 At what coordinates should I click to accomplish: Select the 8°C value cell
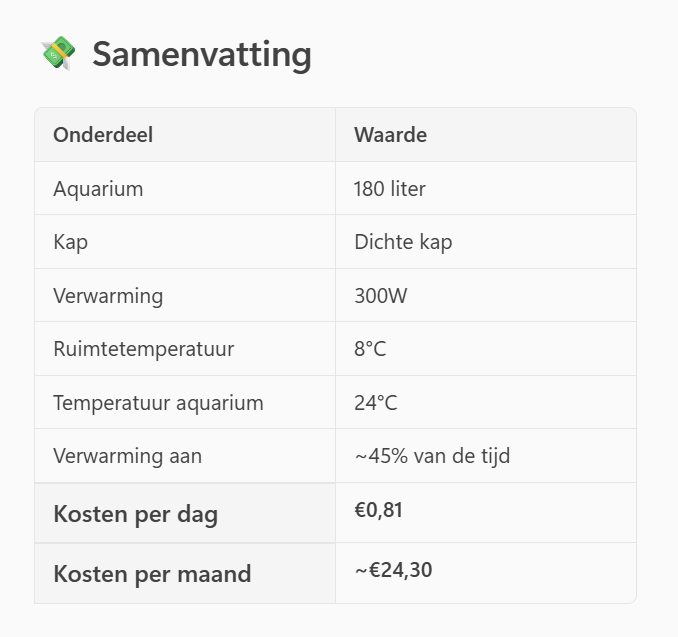tap(370, 349)
